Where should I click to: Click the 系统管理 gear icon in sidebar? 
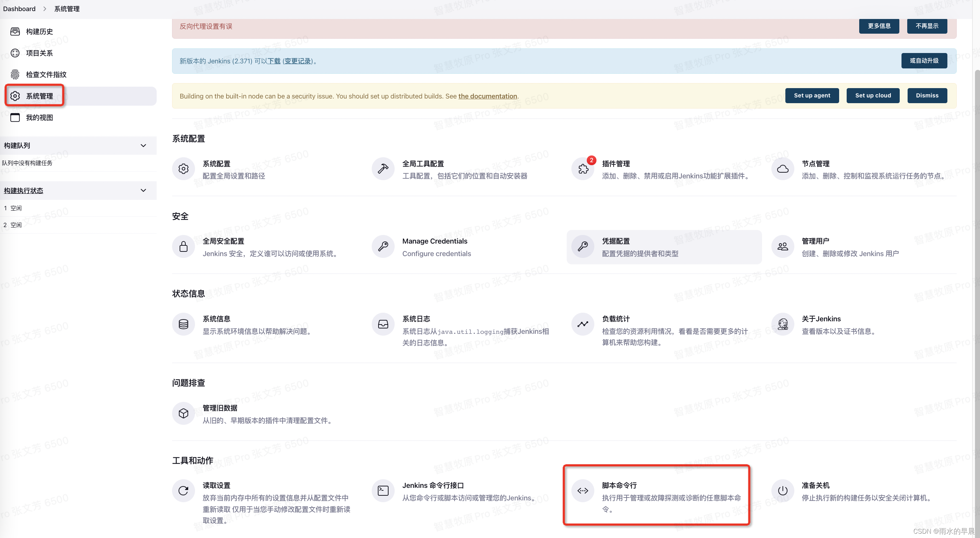click(15, 96)
